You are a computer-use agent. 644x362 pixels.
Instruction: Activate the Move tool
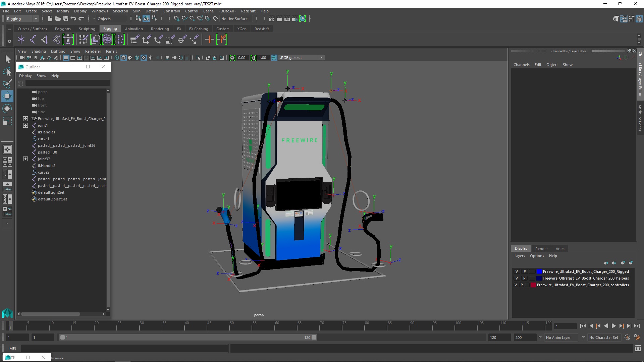point(7,96)
